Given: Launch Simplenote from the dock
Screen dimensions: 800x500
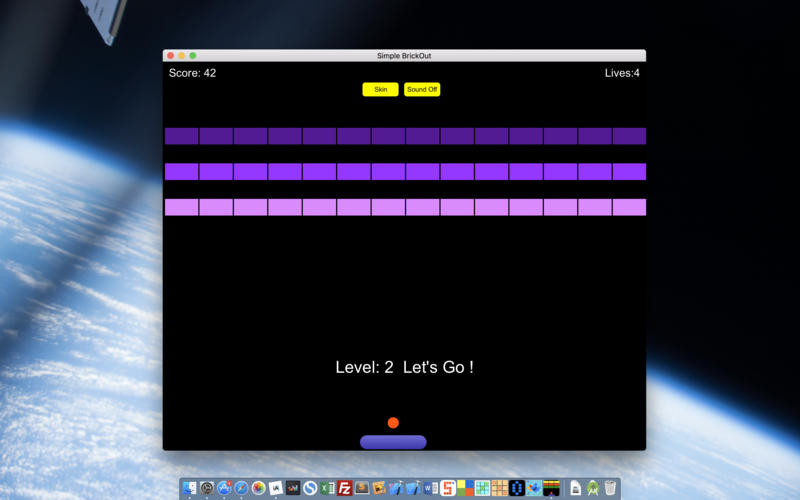Looking at the screenshot, I should click(x=310, y=488).
